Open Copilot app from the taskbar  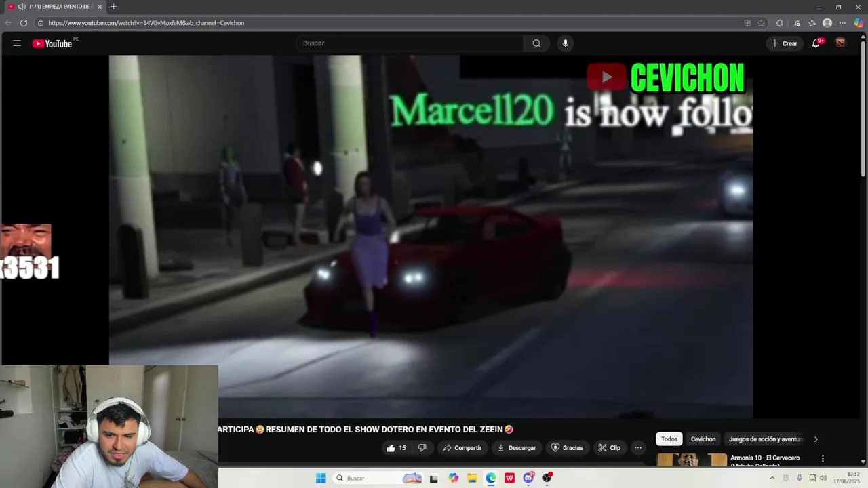453,478
